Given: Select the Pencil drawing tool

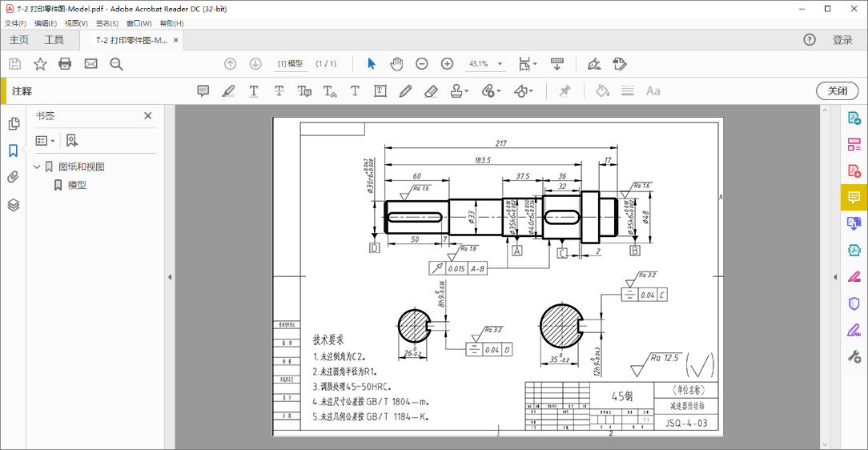Looking at the screenshot, I should pos(405,91).
